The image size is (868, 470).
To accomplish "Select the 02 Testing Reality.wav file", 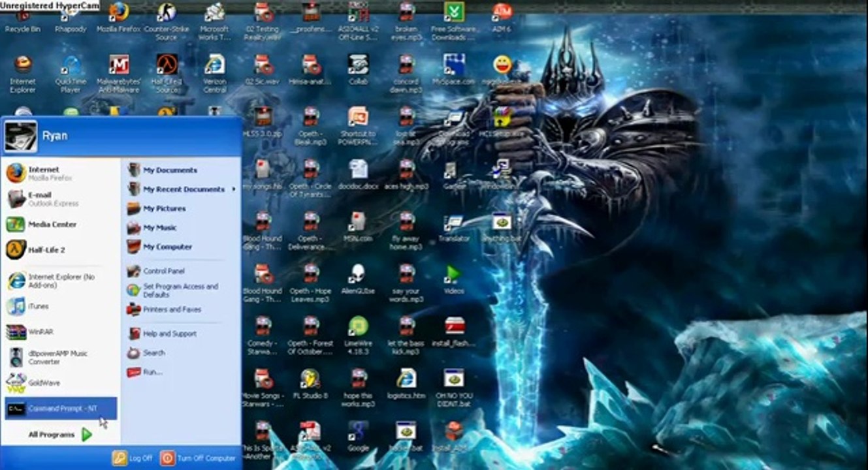I will click(x=263, y=22).
